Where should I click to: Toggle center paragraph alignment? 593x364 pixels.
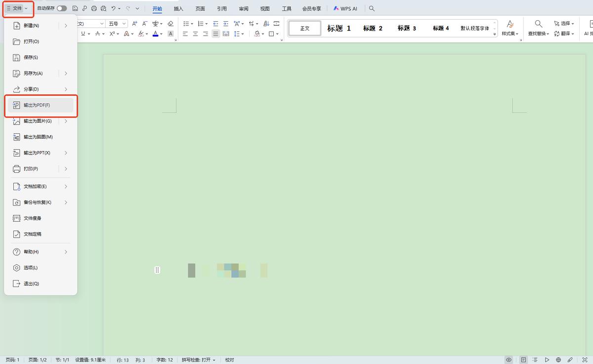tap(196, 34)
